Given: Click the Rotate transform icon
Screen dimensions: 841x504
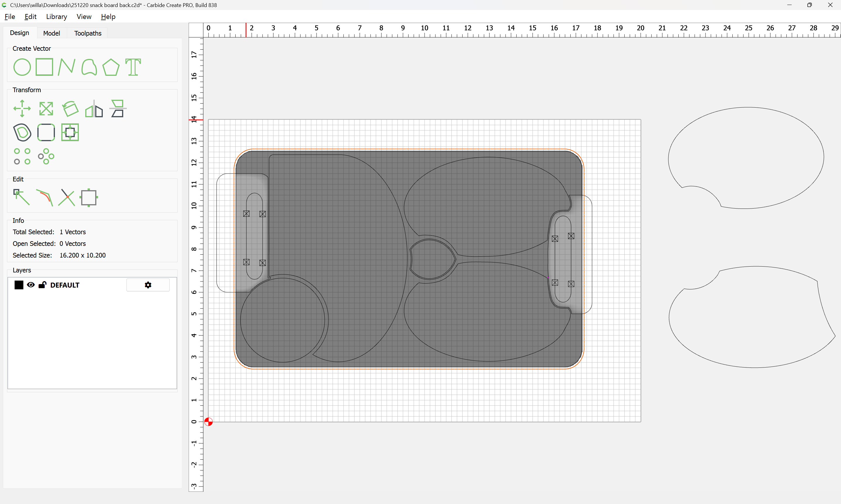Looking at the screenshot, I should (70, 109).
